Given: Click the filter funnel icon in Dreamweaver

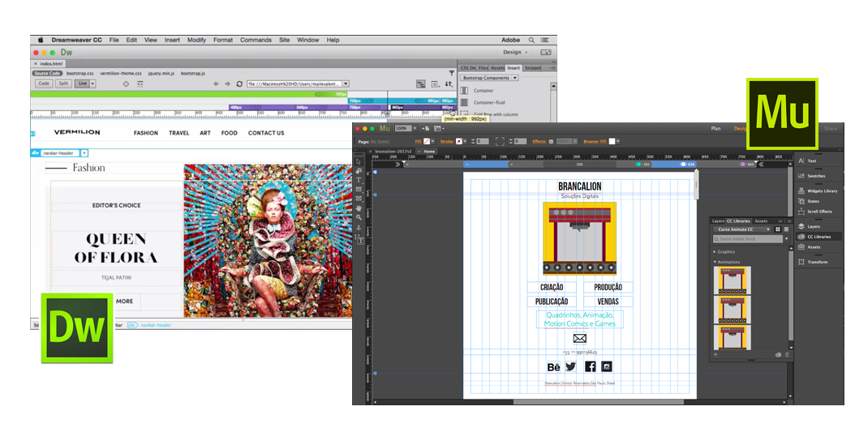Looking at the screenshot, I should tap(452, 73).
